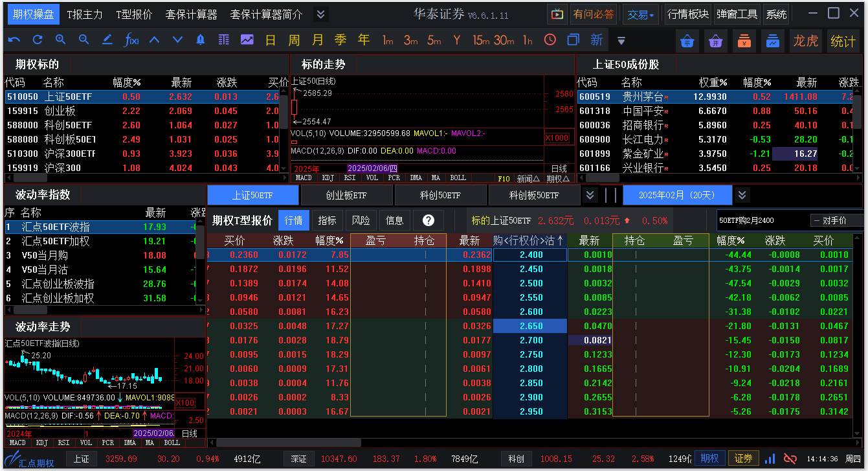Open the alert bell icon
868x471 pixels.
coord(201,40)
